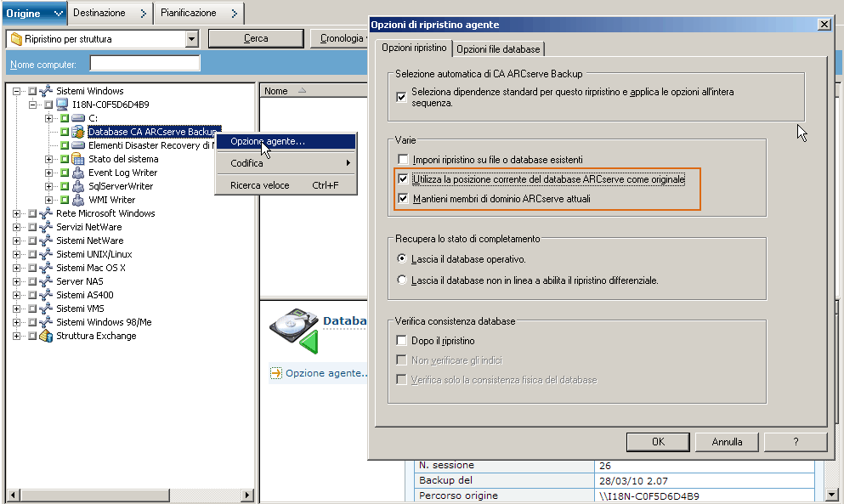Viewport: 844px width, 504px height.
Task: Open the Ripristino per struttura dropdown
Action: click(x=191, y=39)
